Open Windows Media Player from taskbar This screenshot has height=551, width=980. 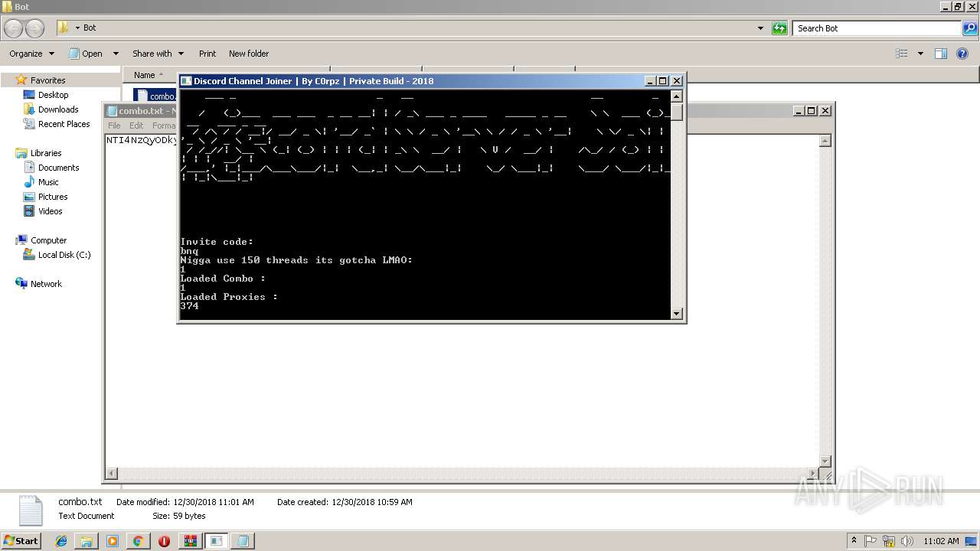tap(113, 541)
